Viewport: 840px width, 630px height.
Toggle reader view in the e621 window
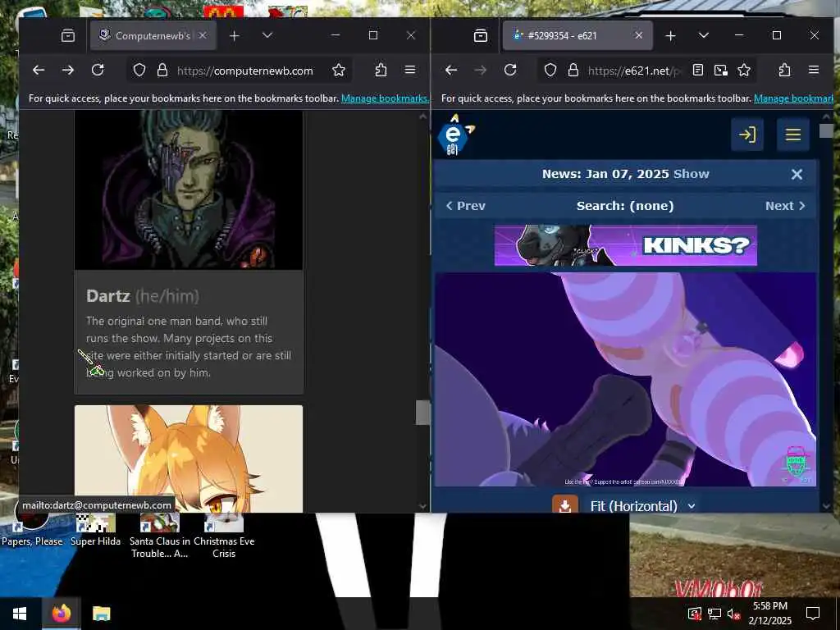698,71
